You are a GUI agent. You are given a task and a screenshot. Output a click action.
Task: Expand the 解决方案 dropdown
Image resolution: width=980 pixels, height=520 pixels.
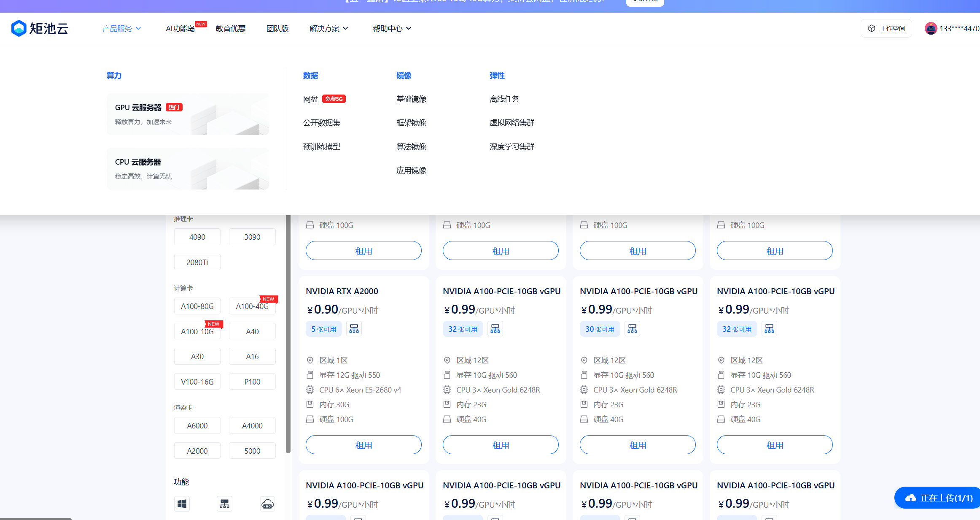(328, 28)
